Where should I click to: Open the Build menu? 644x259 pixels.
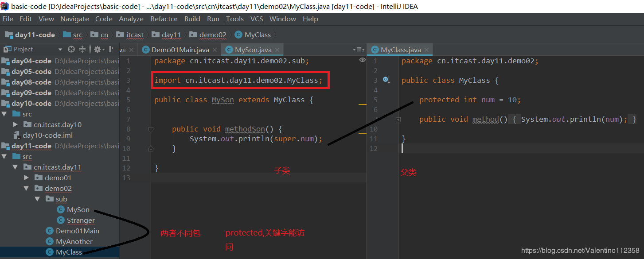pyautogui.click(x=192, y=19)
